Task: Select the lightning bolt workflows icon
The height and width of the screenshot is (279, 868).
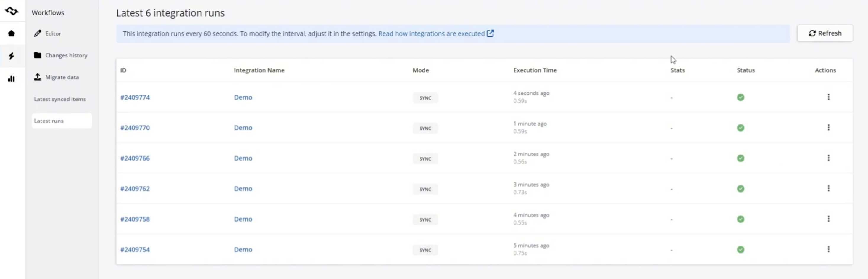Action: click(12, 56)
